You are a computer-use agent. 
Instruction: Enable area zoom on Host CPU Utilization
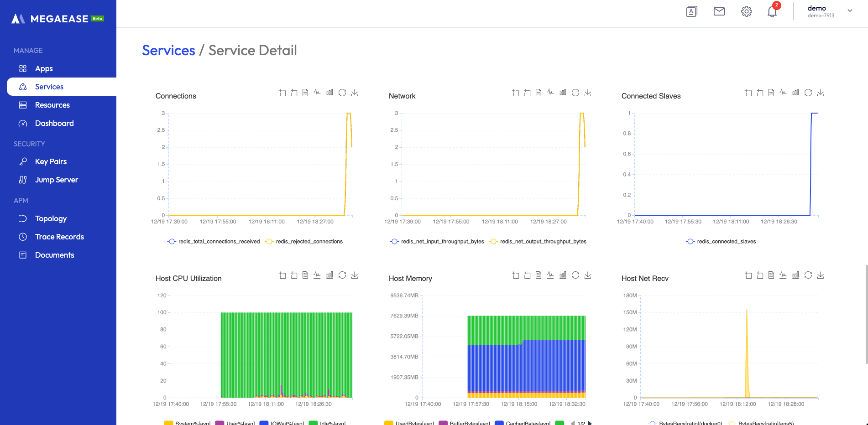coord(282,275)
